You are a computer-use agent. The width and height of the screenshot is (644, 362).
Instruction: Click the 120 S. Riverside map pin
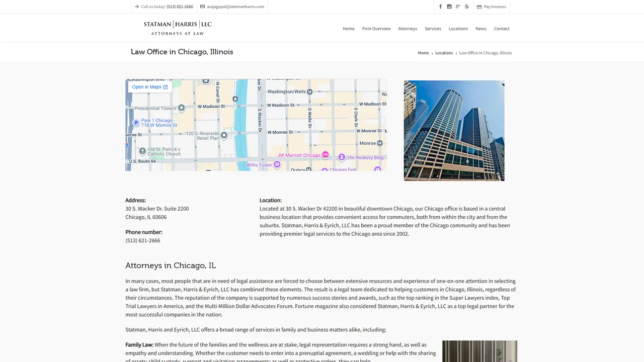[x=224, y=135]
